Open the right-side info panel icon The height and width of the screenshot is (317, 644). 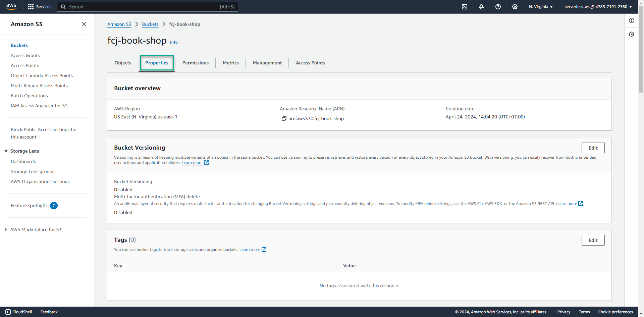(632, 20)
